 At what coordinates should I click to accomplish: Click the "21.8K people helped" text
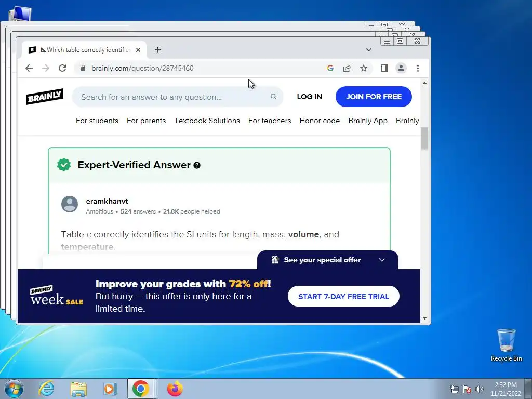[191, 211]
